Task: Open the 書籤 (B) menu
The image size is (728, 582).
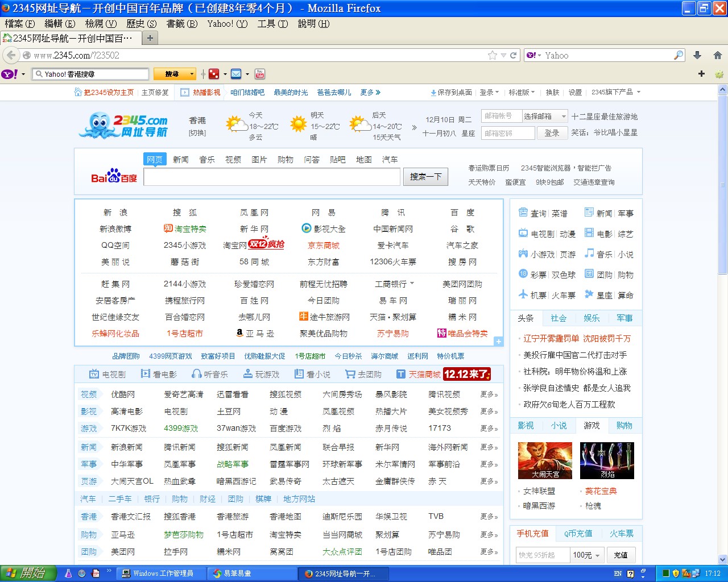Action: pyautogui.click(x=181, y=23)
